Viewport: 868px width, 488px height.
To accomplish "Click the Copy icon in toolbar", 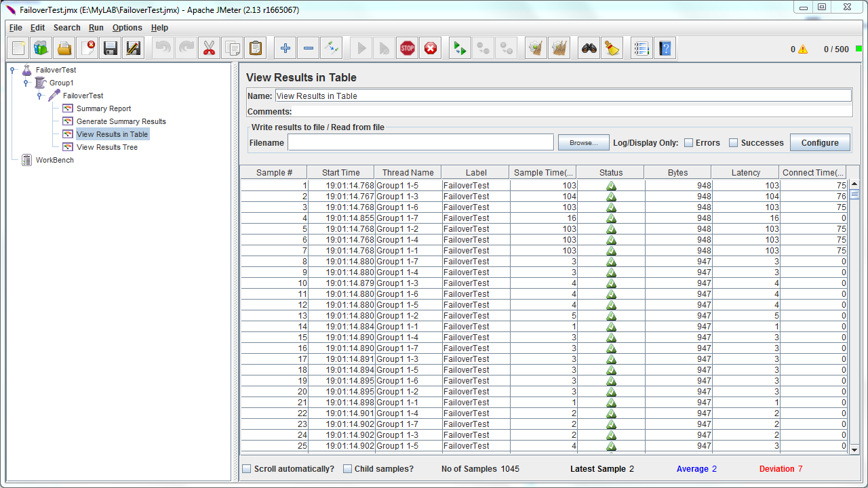I will pyautogui.click(x=232, y=48).
